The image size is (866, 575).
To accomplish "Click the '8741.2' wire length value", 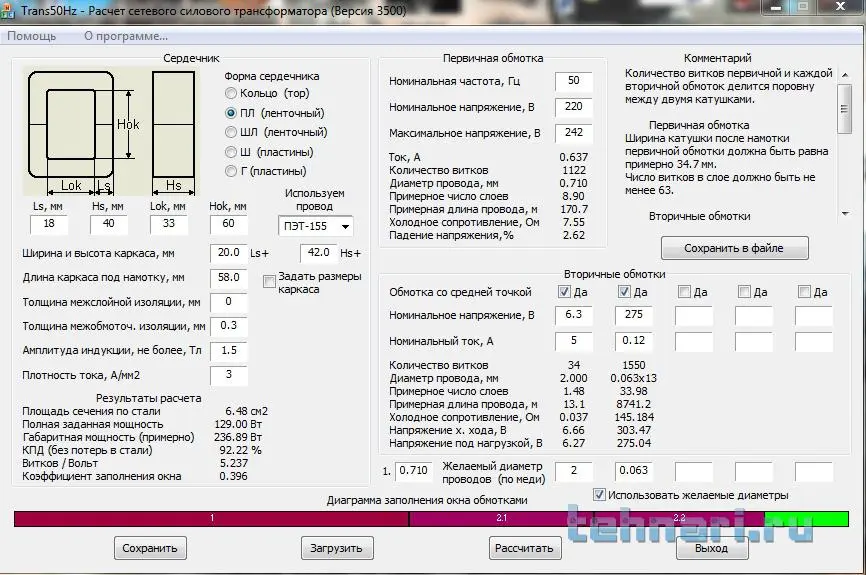I will [633, 405].
